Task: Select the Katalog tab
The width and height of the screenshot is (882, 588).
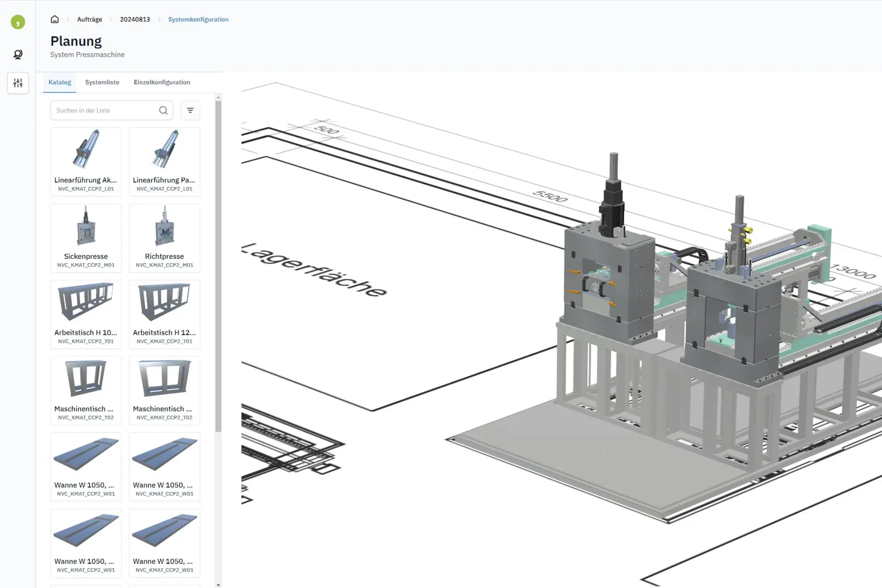Action: coord(59,82)
